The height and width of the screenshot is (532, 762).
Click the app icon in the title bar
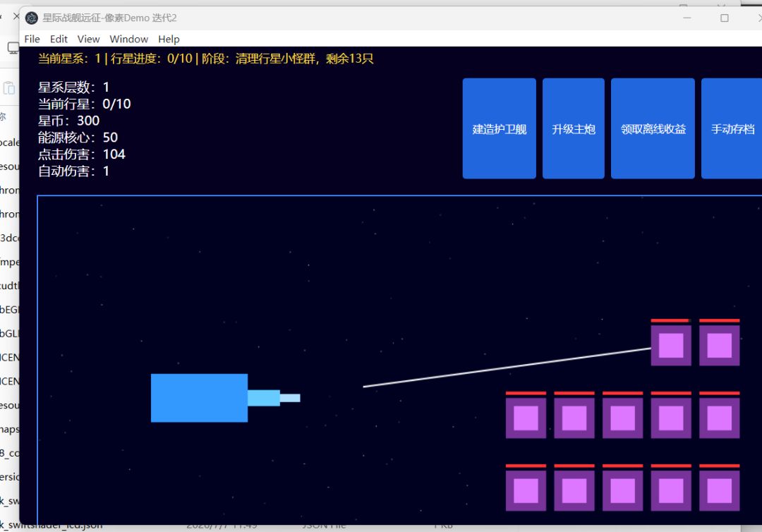[x=32, y=18]
